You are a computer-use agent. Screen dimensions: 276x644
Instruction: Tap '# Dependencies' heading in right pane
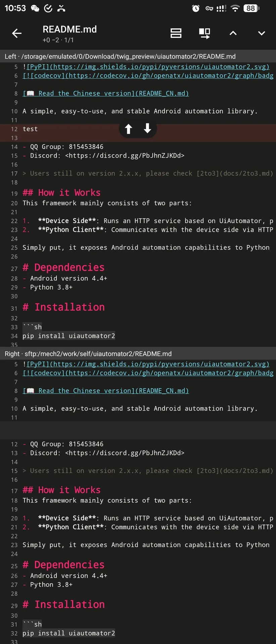point(63,565)
